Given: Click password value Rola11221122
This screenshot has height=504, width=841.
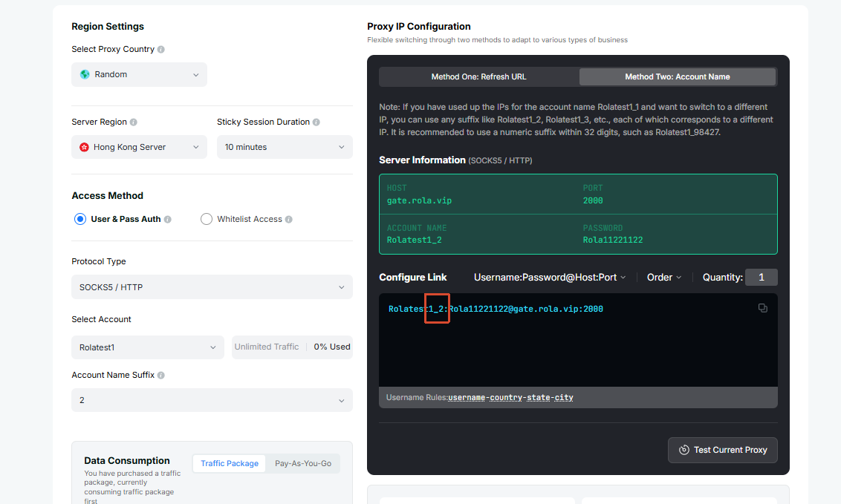Looking at the screenshot, I should [612, 240].
